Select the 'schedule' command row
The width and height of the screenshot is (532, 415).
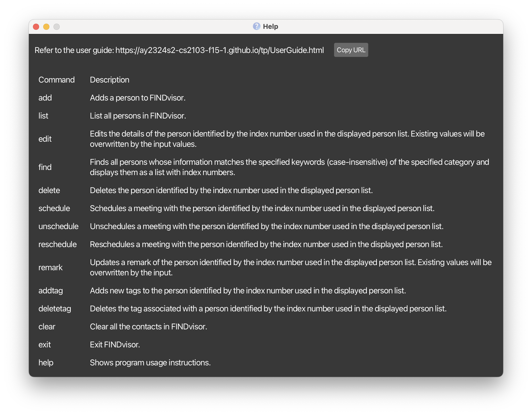coord(54,208)
